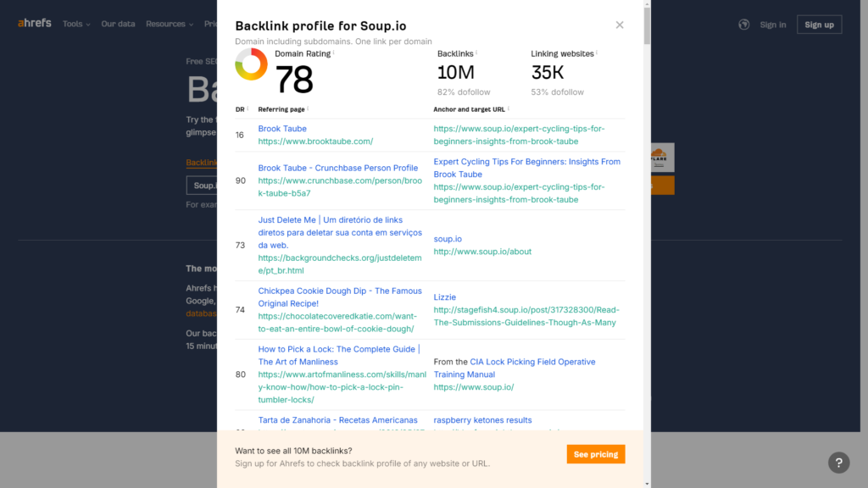Click the Referring page column info icon
The image size is (868, 488).
(308, 108)
